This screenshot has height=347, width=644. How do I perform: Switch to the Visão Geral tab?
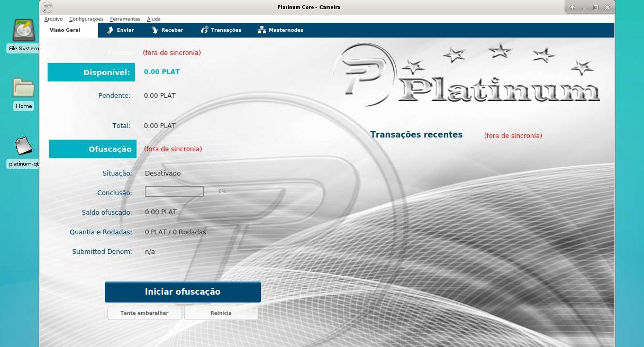point(69,30)
